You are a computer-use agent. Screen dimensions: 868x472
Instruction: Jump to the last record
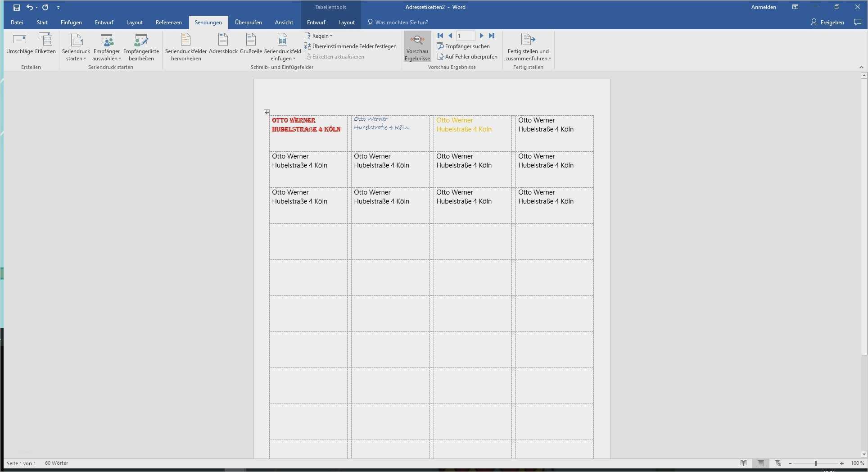pos(492,36)
